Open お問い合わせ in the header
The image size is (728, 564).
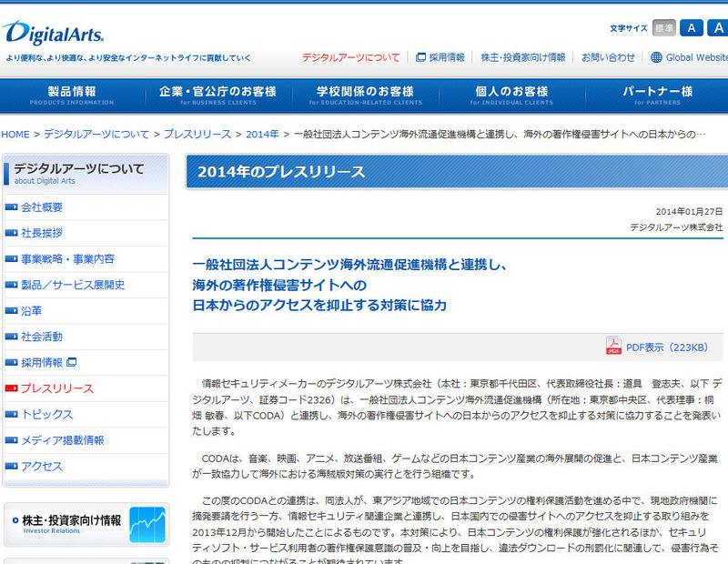[608, 57]
